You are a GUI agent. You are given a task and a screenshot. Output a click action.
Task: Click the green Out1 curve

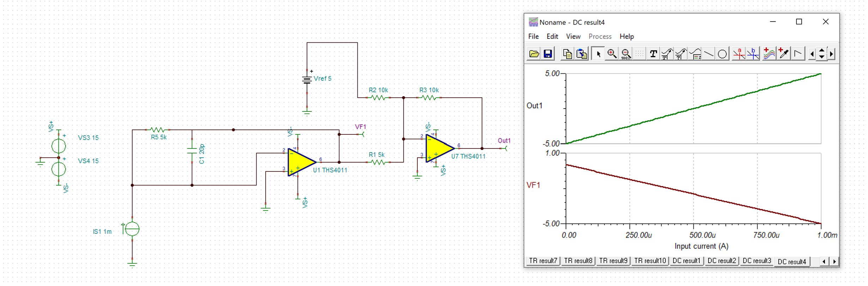point(693,108)
